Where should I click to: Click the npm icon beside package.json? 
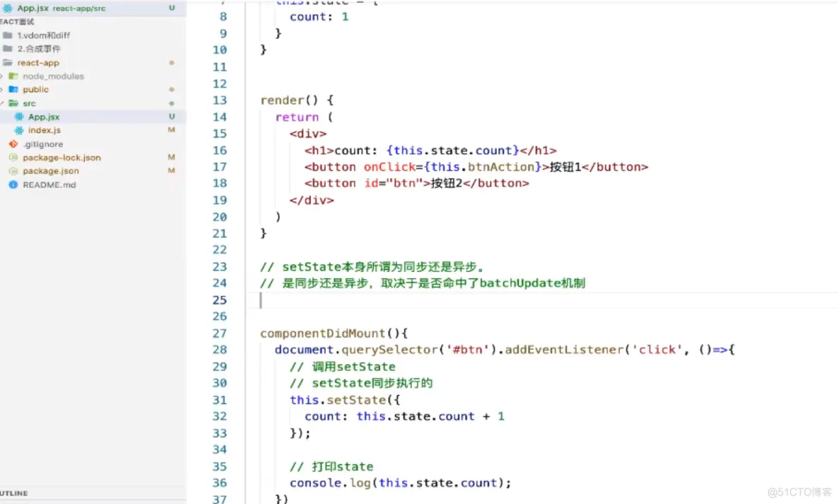(13, 171)
